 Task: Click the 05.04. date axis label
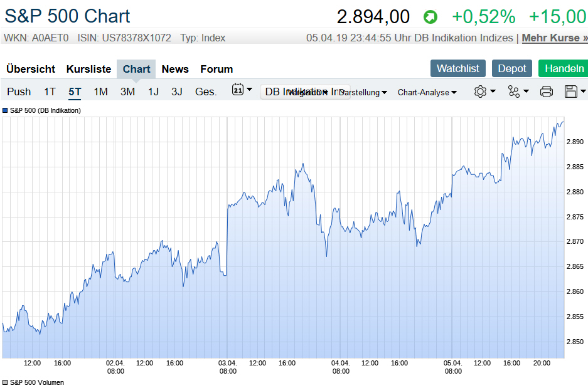tap(452, 363)
